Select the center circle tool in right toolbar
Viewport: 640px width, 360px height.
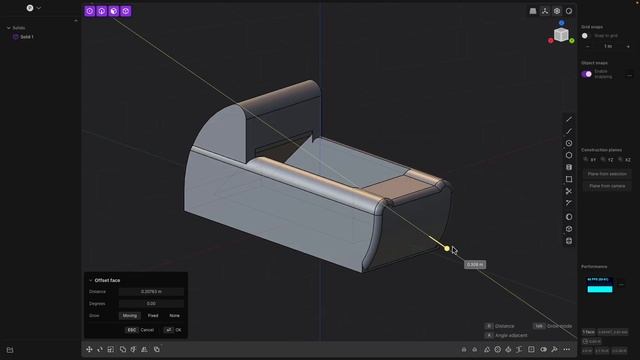click(x=569, y=143)
